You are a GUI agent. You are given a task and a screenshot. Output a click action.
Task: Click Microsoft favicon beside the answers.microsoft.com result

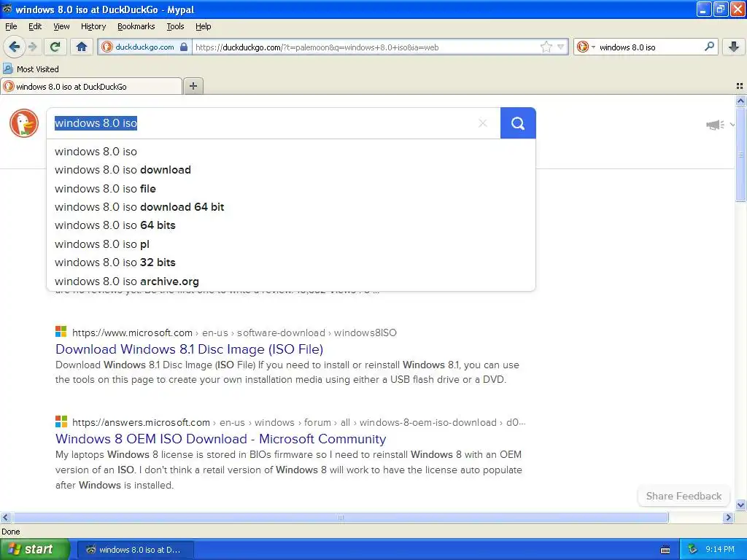(61, 421)
